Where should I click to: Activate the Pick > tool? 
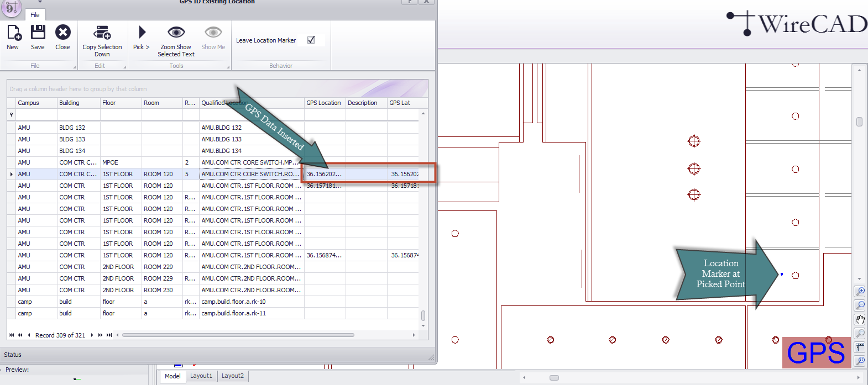click(x=142, y=33)
